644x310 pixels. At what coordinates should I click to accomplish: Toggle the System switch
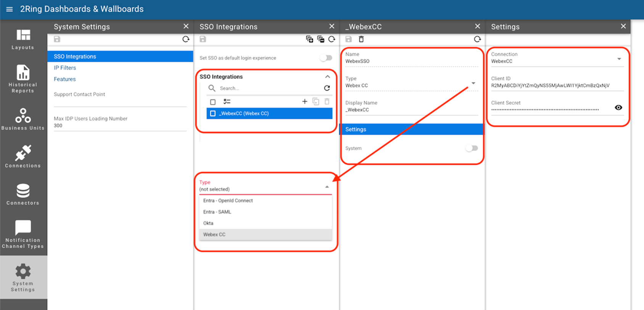pyautogui.click(x=472, y=148)
